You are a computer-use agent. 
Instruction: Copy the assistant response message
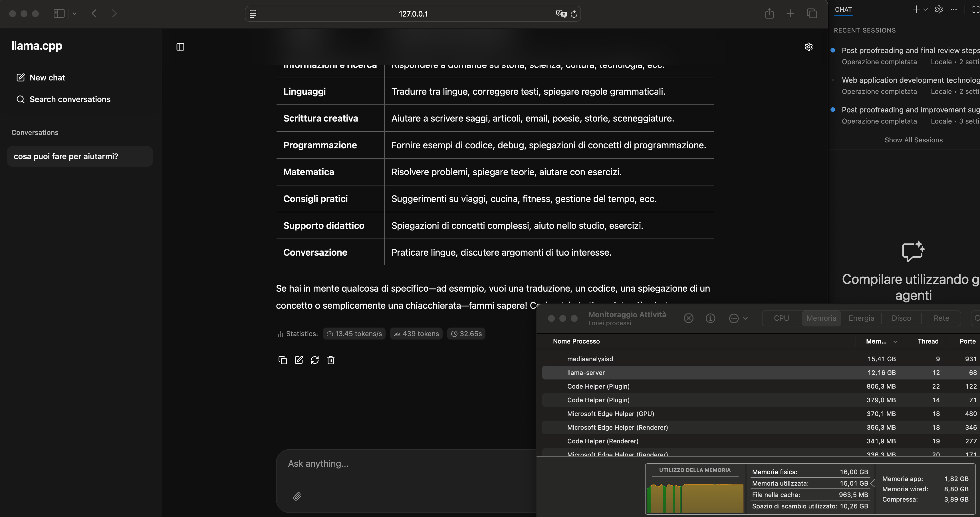tap(282, 360)
